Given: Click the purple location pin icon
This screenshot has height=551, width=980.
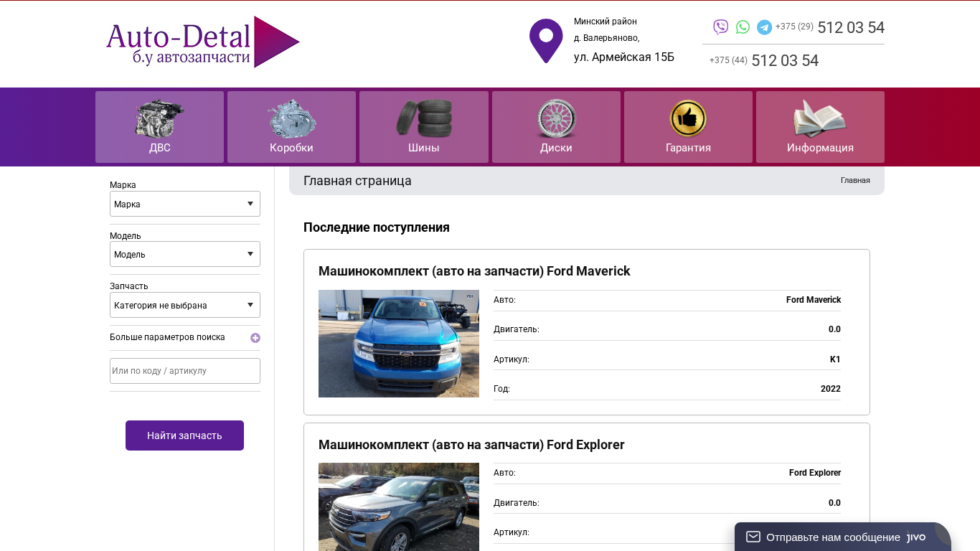Looking at the screenshot, I should [546, 40].
